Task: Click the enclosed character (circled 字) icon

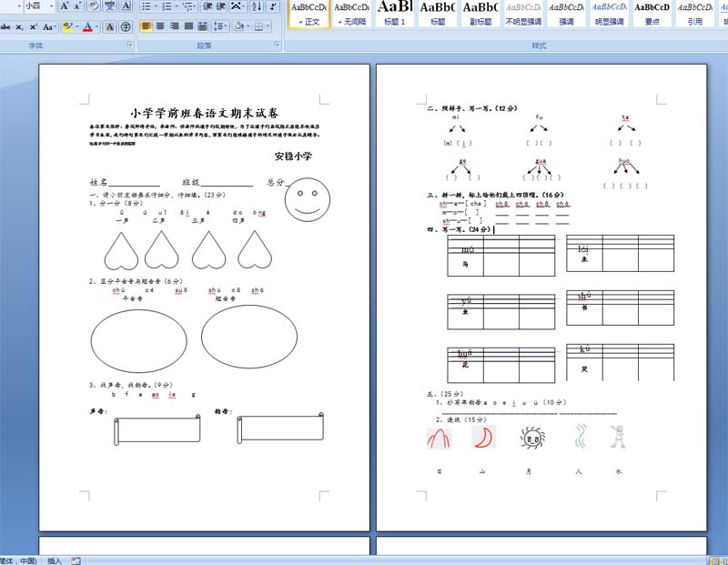Action: click(126, 27)
